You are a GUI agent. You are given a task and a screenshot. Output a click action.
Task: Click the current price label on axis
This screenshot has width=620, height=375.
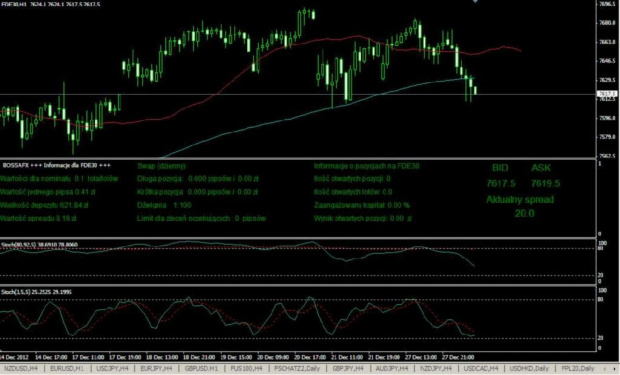click(607, 94)
